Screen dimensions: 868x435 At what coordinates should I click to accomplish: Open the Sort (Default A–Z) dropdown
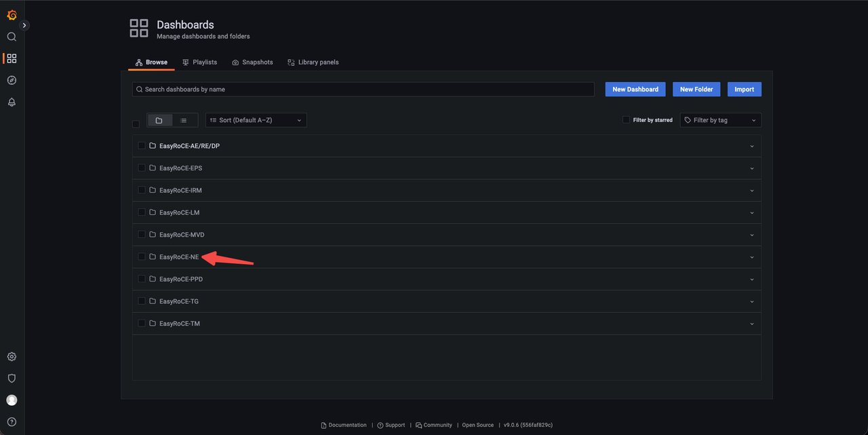pos(256,120)
